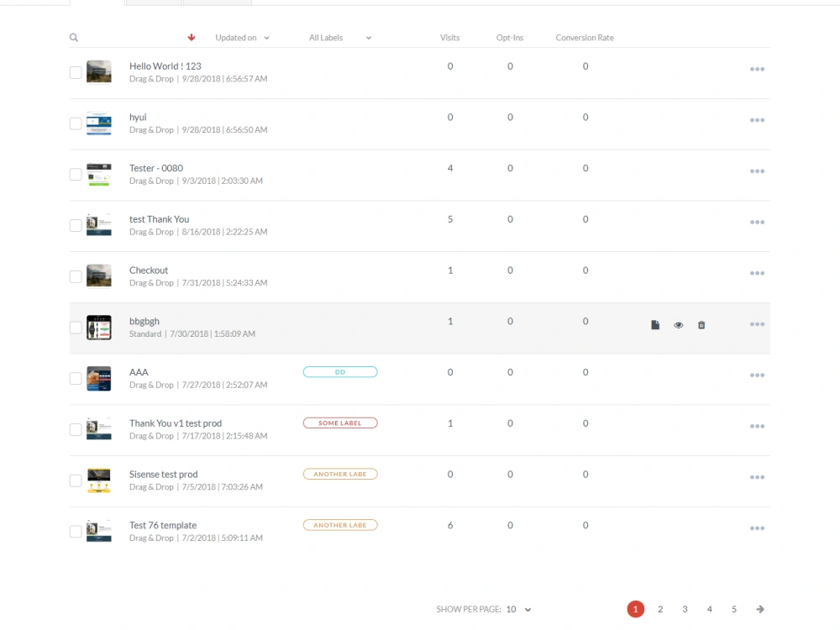
Task: Preview bbgbgh page with eye icon
Action: click(678, 325)
